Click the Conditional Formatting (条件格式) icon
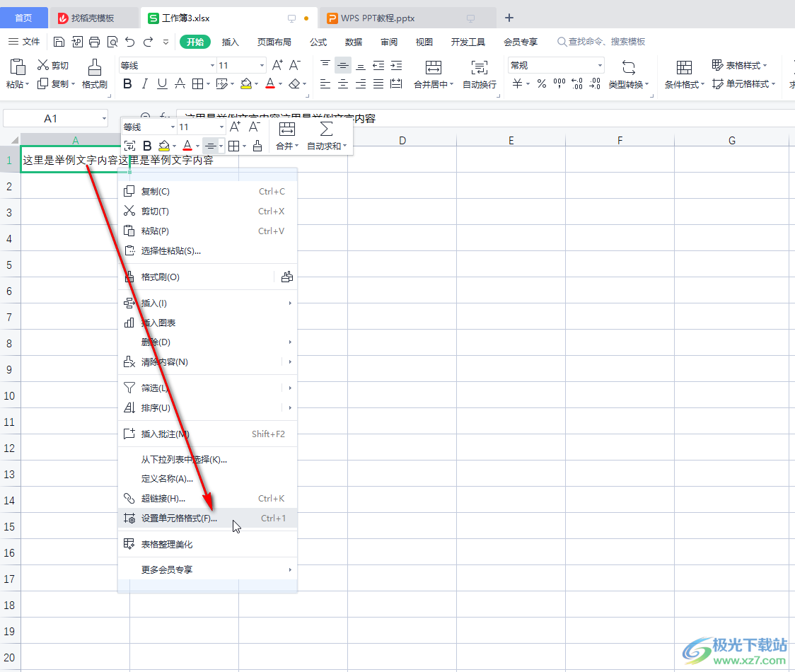Viewport: 795px width, 672px height. (684, 67)
